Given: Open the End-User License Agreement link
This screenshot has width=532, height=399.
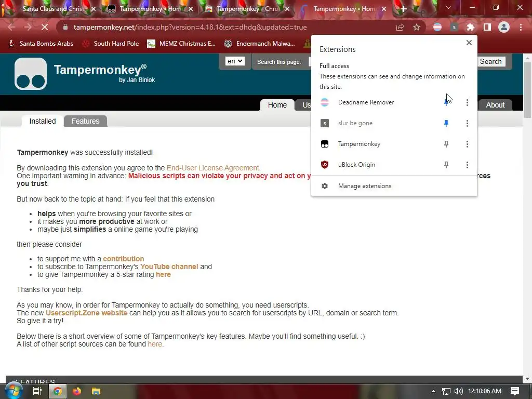Looking at the screenshot, I should (212, 168).
